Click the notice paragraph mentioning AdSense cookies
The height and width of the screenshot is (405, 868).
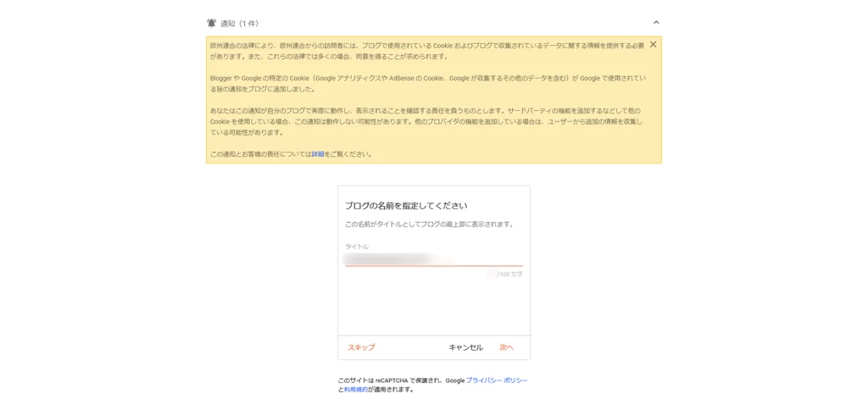424,83
